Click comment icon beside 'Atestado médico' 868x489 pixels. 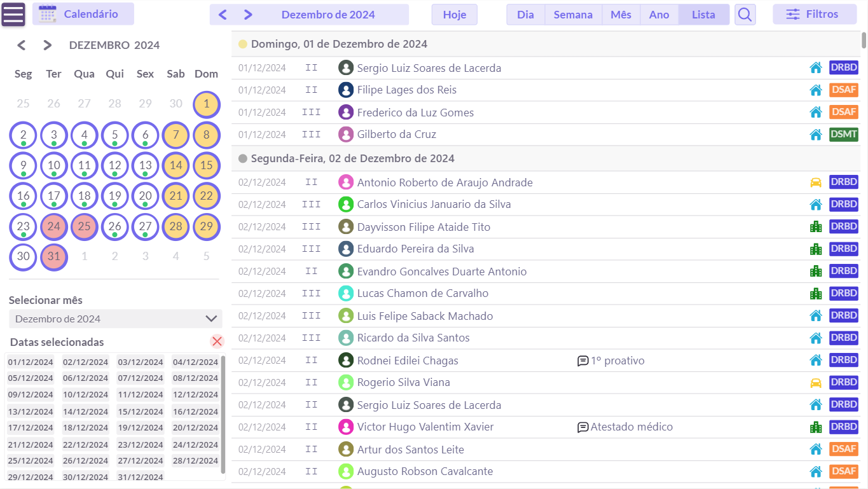[x=582, y=427]
